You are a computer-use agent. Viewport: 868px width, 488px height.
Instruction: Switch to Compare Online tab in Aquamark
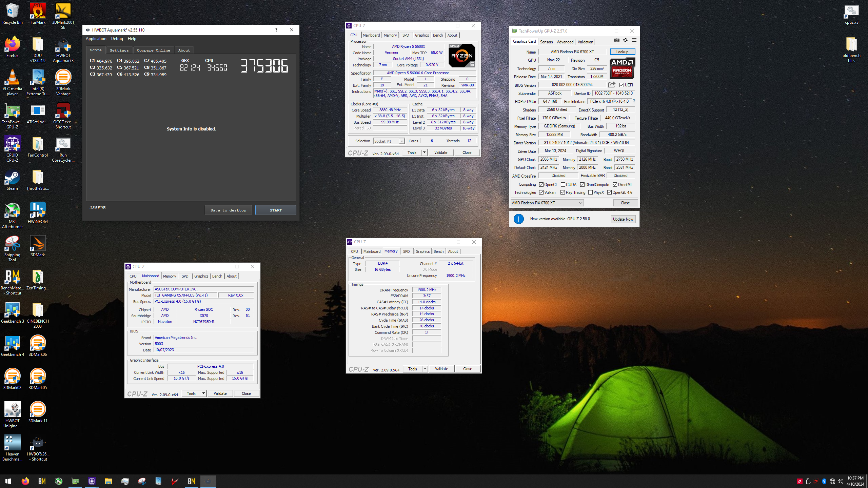(x=154, y=50)
